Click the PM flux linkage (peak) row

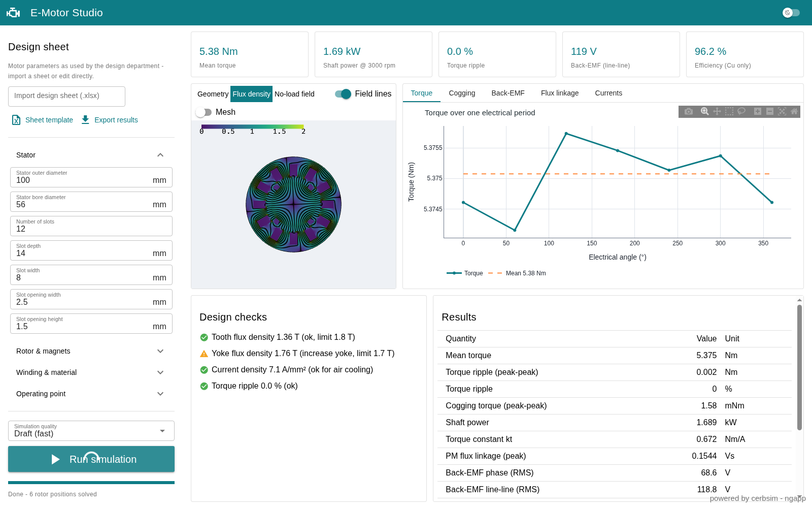click(615, 456)
